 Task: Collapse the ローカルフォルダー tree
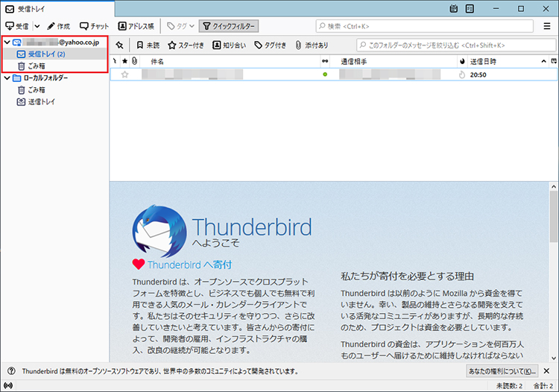[x=7, y=78]
